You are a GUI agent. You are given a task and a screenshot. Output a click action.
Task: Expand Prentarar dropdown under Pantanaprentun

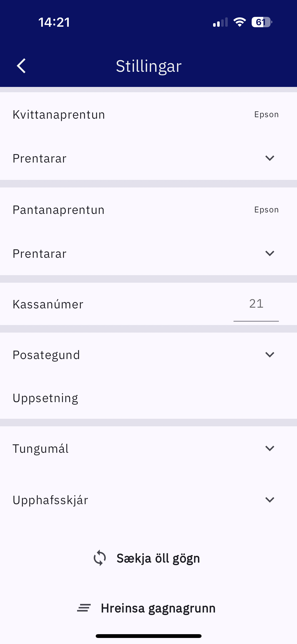click(270, 253)
